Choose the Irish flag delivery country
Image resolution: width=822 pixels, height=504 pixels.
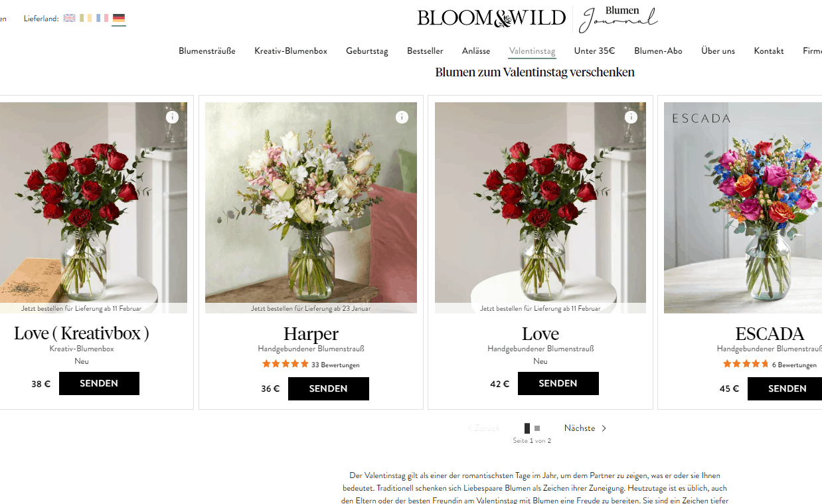point(86,18)
